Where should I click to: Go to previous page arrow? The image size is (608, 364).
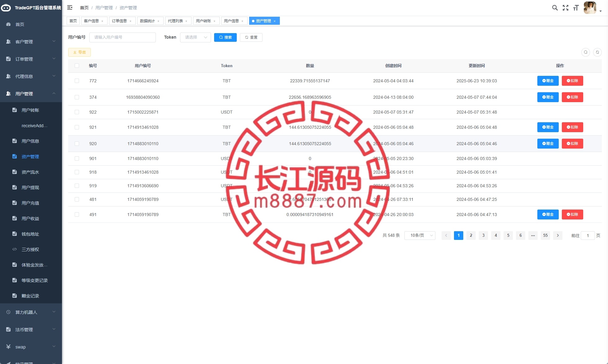pyautogui.click(x=446, y=236)
